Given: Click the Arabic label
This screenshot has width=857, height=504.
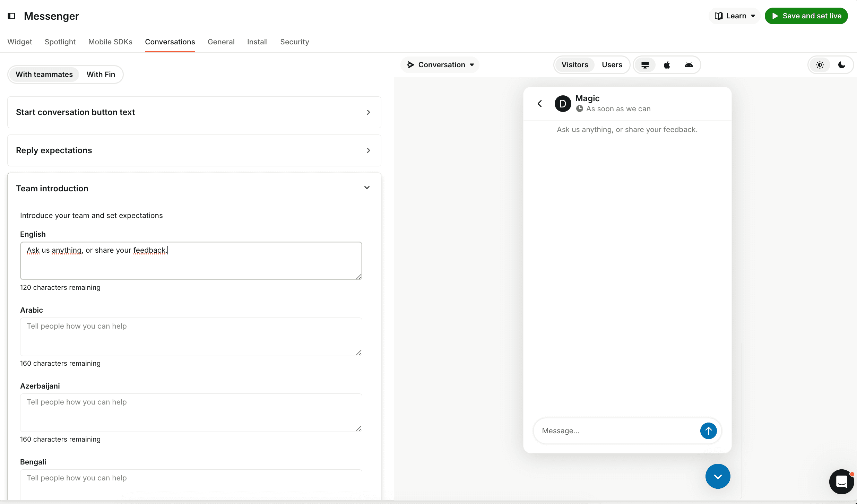Looking at the screenshot, I should pos(32,310).
